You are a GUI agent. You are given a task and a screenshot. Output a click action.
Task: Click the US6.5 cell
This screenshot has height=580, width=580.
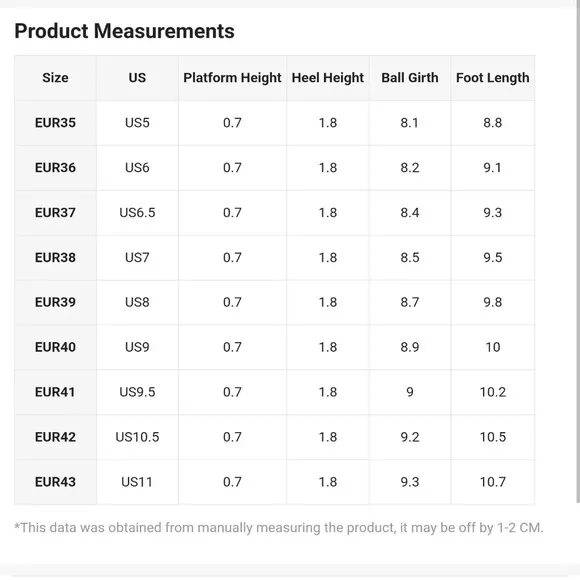[137, 213]
